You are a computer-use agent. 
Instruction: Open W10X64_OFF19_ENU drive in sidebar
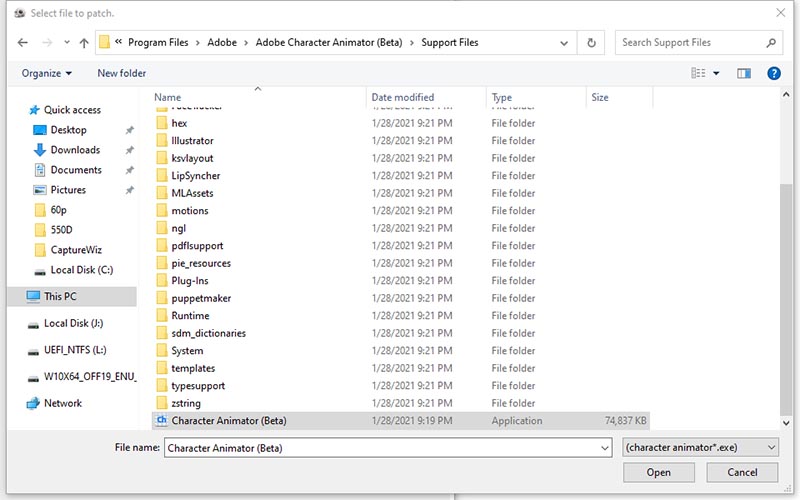[x=89, y=377]
